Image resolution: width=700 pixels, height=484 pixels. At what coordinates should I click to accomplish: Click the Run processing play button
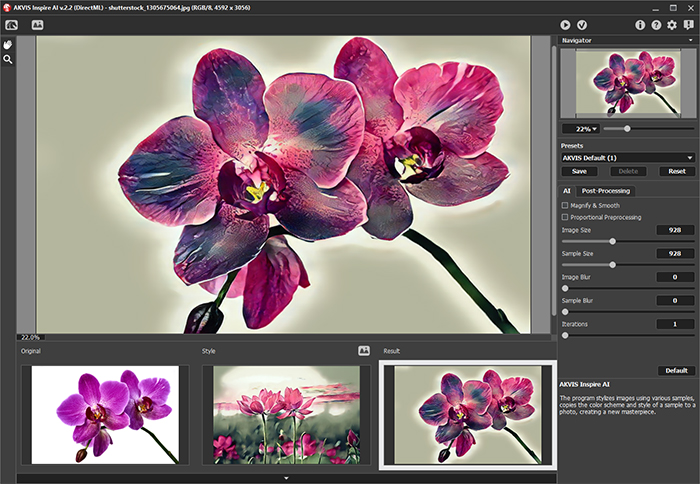565,24
